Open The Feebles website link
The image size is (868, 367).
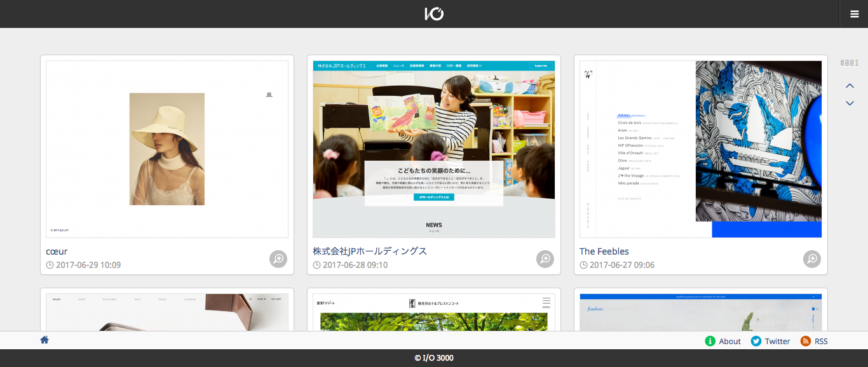click(603, 251)
